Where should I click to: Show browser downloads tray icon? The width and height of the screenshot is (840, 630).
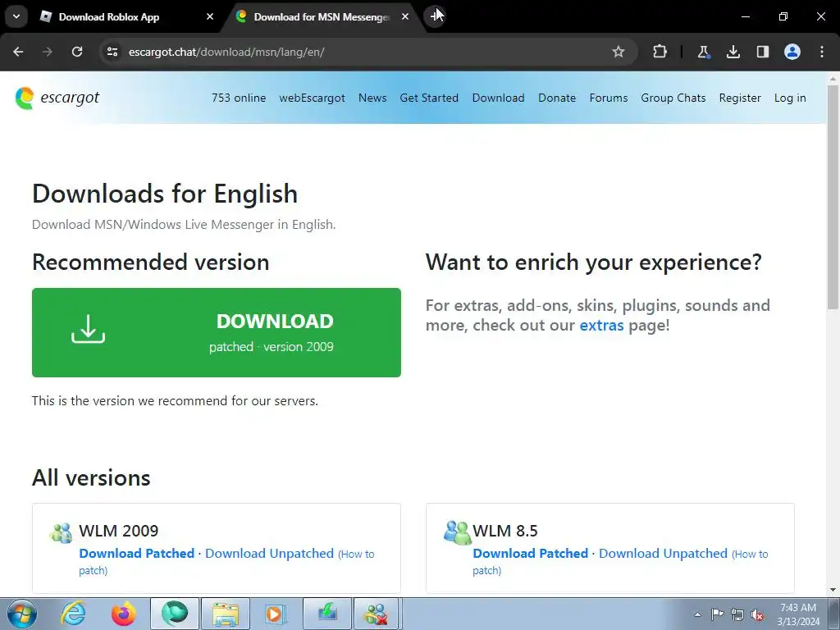point(733,52)
